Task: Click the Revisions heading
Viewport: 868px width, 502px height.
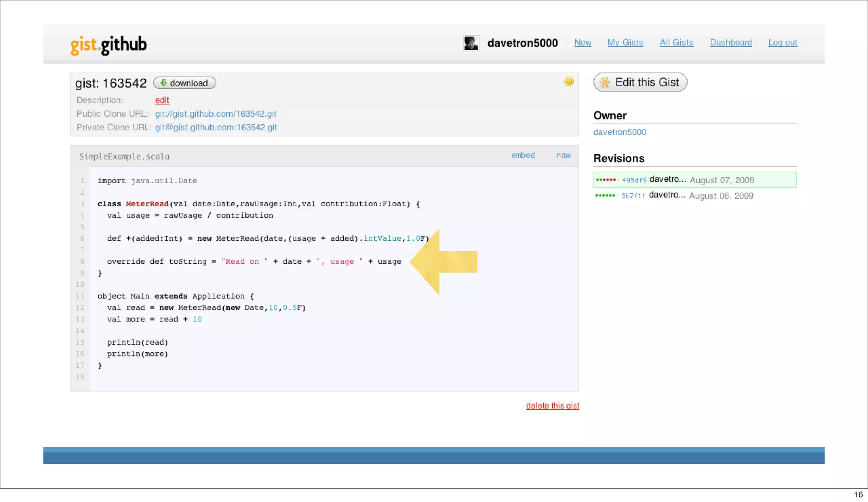Action: [x=619, y=159]
